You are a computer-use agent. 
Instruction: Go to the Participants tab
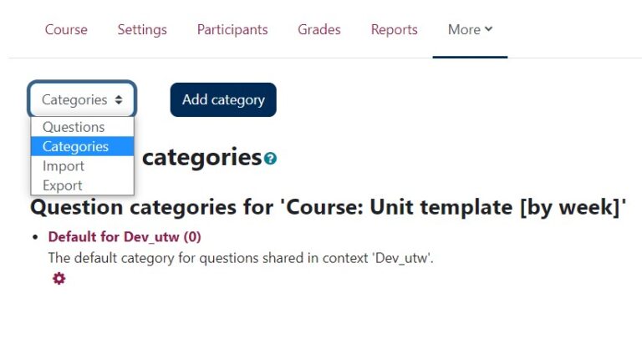click(x=232, y=29)
